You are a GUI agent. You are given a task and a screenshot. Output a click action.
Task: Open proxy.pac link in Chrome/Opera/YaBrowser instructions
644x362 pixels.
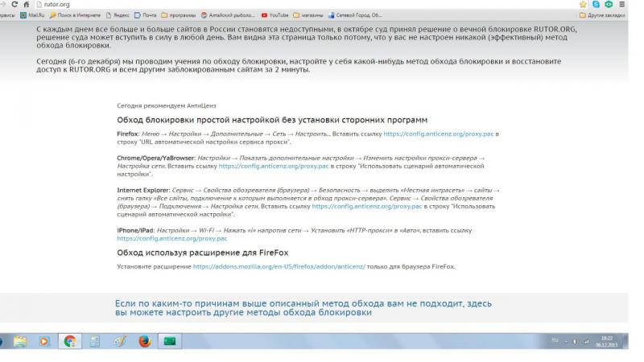click(274, 167)
